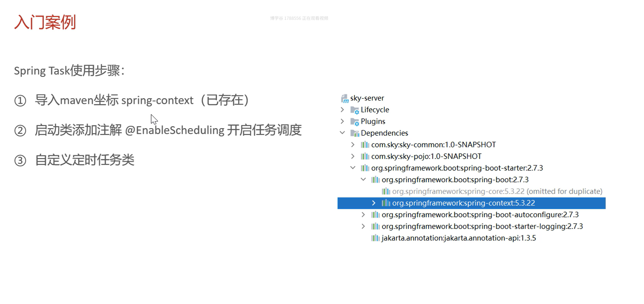Select jakarta.annotation-api:1.3.5 row text
The width and height of the screenshot is (644, 304).
click(459, 238)
